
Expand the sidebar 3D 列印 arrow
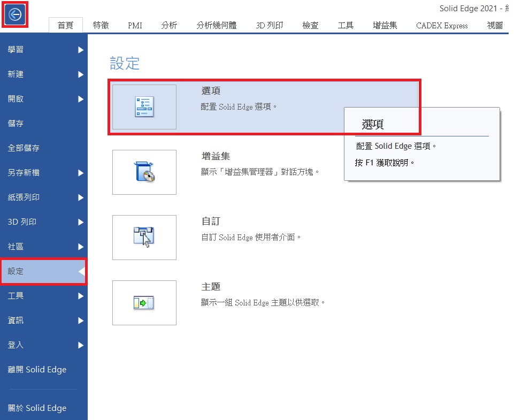tap(81, 223)
